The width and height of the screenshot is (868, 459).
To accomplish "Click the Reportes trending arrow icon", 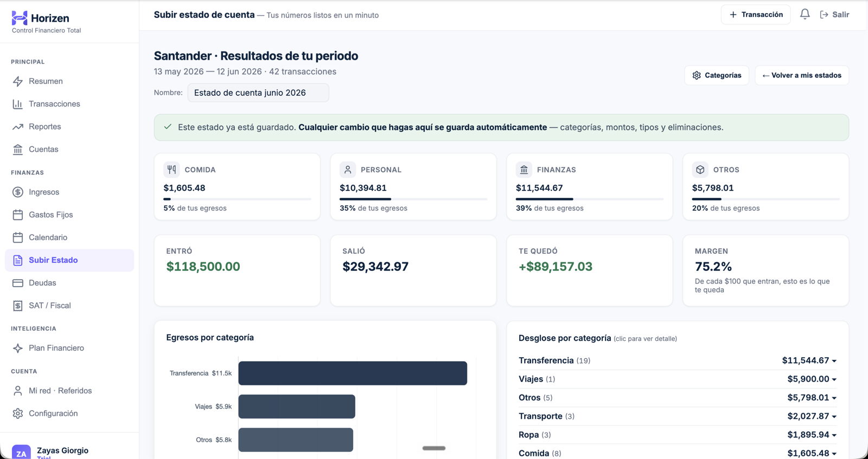I will (x=18, y=127).
